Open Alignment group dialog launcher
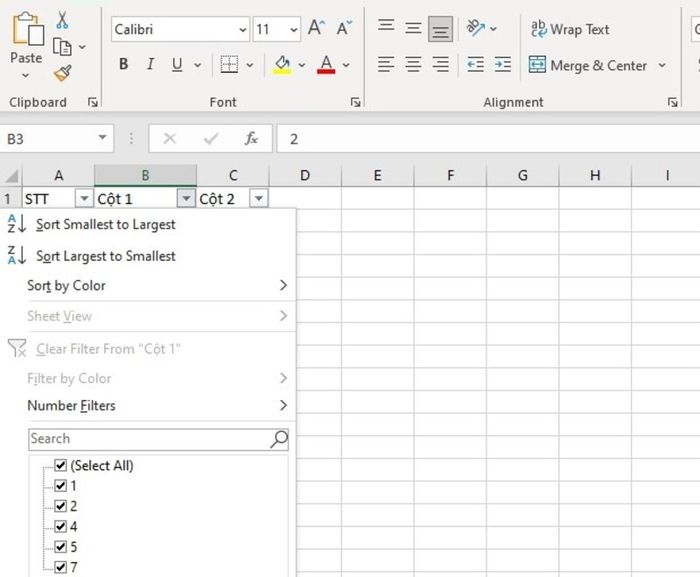700x577 pixels. (672, 103)
